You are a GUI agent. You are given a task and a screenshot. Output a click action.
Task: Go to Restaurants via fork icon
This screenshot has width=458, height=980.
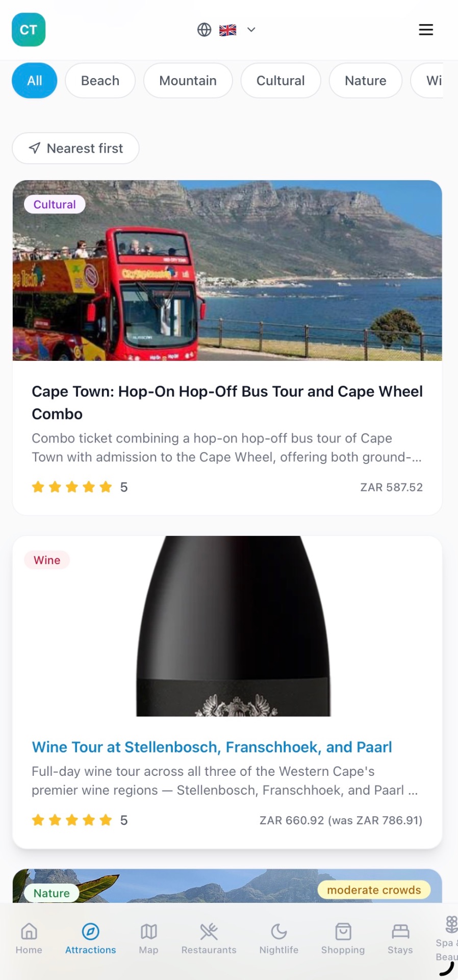tap(209, 932)
